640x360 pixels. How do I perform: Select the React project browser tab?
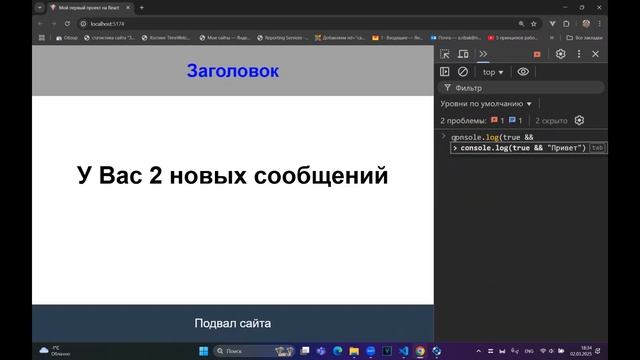[90, 7]
